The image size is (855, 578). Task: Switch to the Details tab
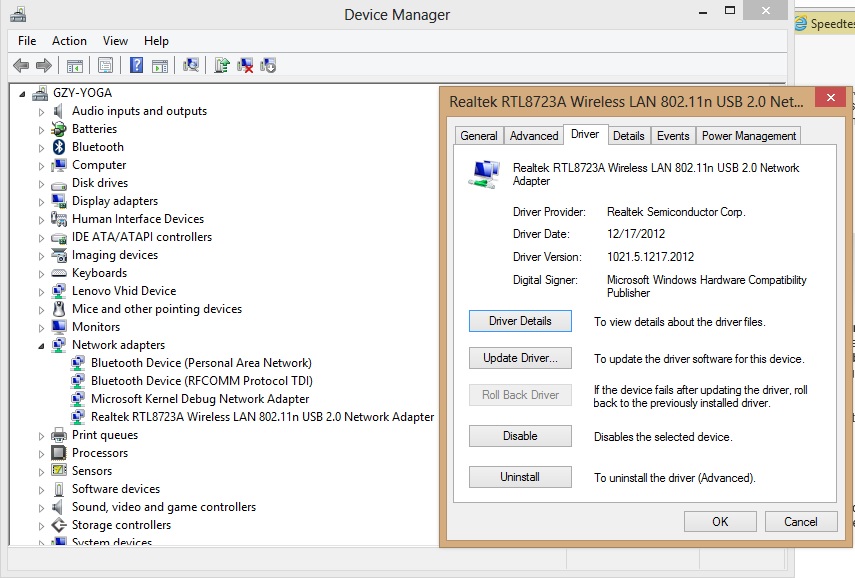(629, 136)
